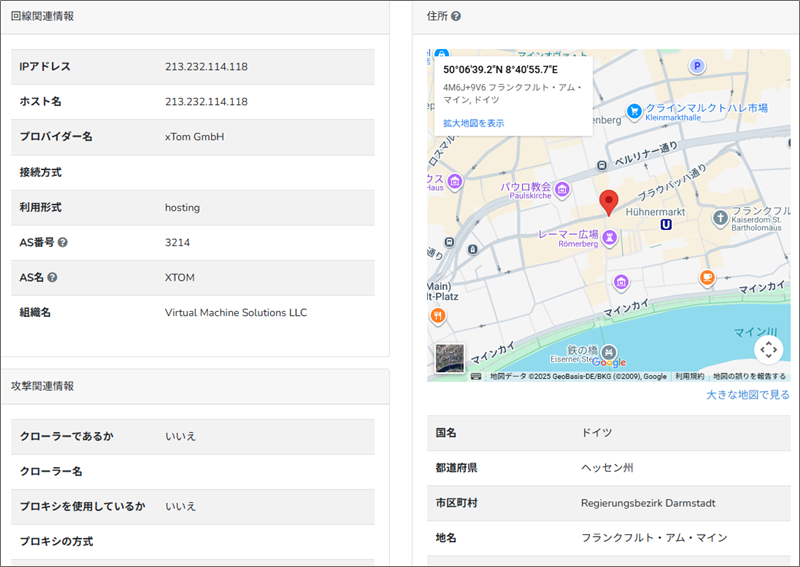The image size is (800, 567).
Task: Click 地図の誤りを報告する link
Action: click(749, 376)
